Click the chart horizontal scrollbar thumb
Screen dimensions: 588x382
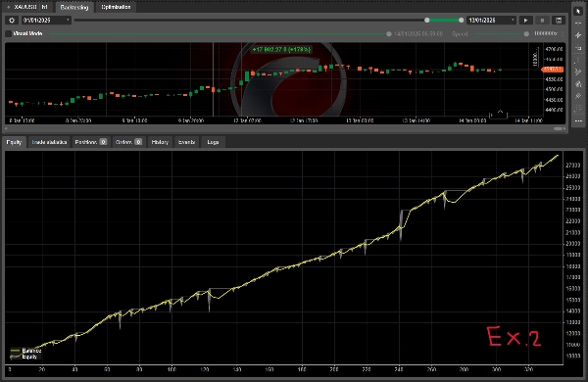pyautogui.click(x=558, y=129)
